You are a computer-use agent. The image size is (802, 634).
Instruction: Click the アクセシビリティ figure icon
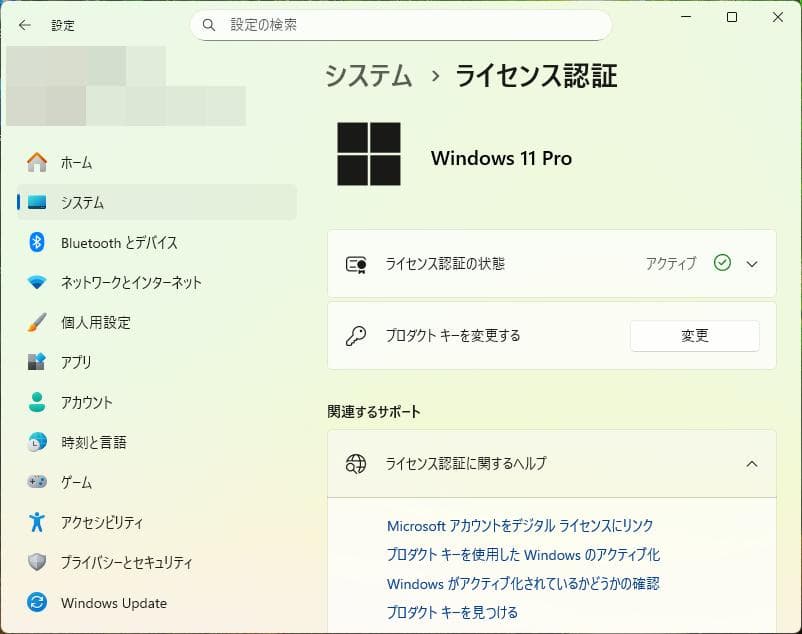(37, 522)
